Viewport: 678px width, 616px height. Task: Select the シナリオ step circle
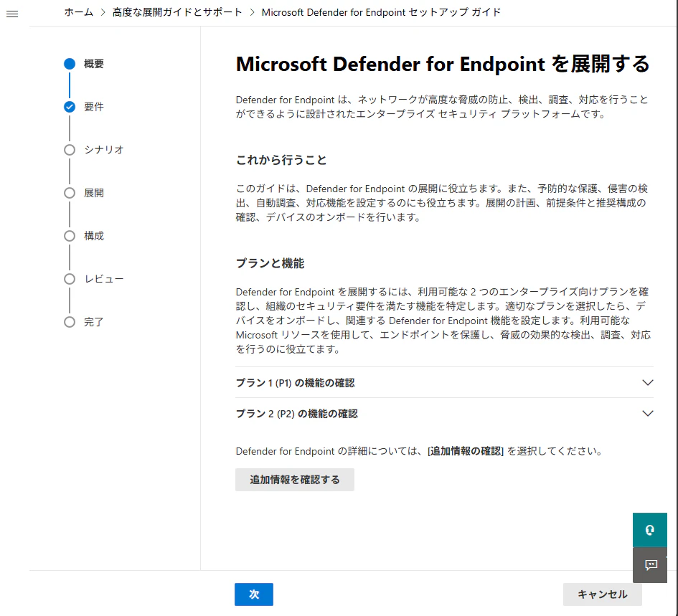[70, 150]
